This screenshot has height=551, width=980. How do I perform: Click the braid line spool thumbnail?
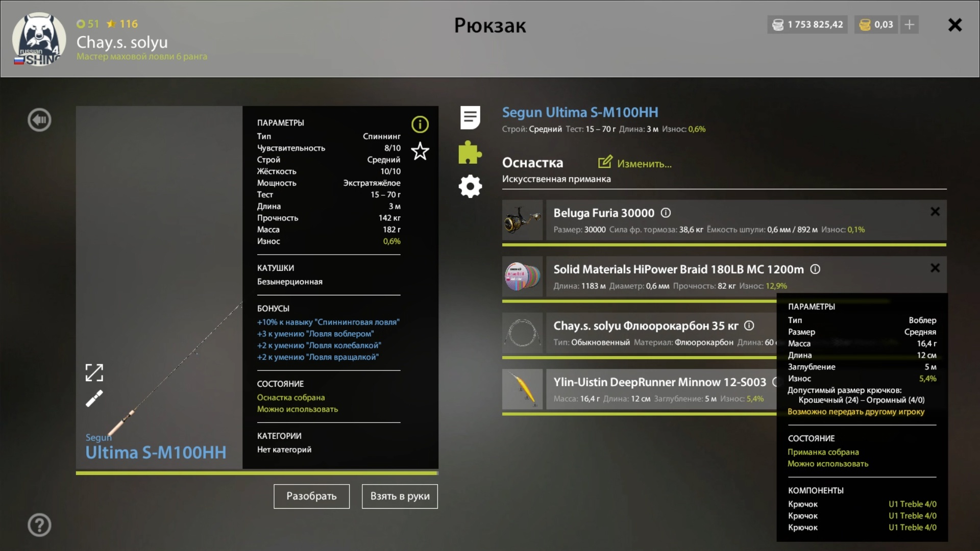tap(522, 277)
